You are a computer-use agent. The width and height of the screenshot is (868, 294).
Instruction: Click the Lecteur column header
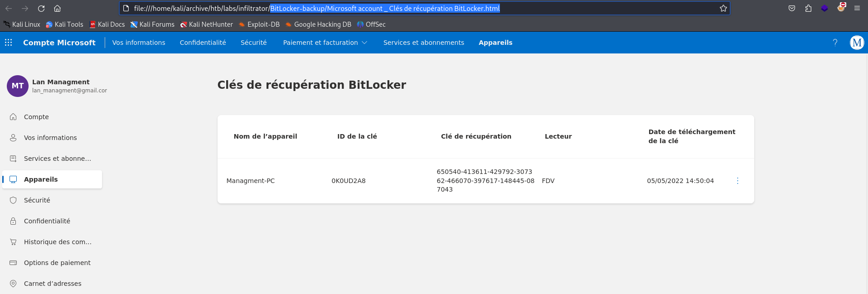(x=558, y=136)
